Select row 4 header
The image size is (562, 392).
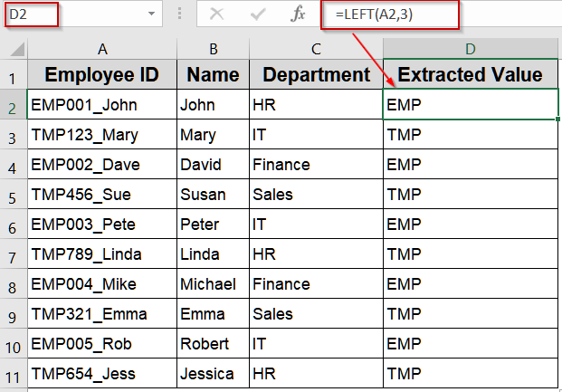(x=14, y=164)
